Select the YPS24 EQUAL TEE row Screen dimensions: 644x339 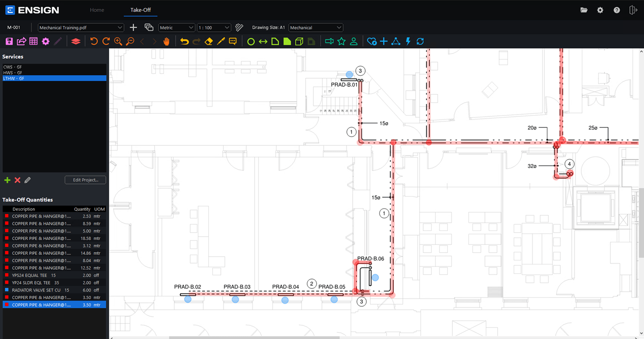coord(54,275)
